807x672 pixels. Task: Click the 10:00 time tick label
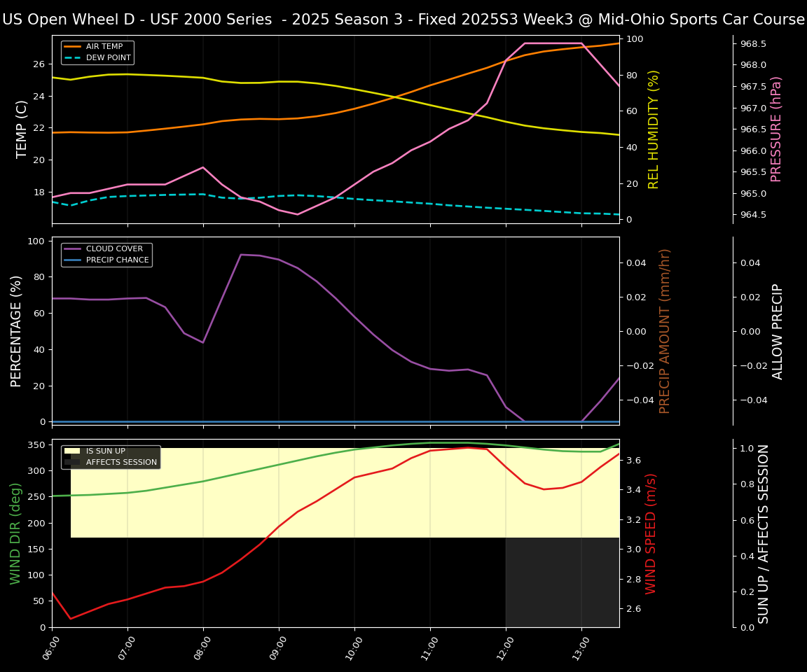(x=353, y=647)
